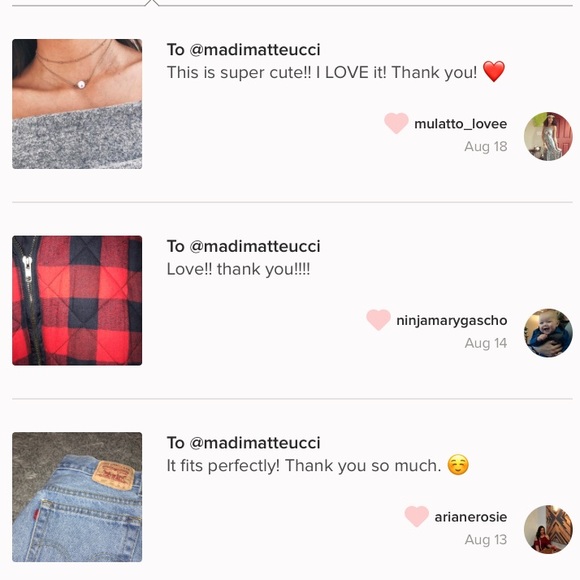This screenshot has width=580, height=580.
Task: View the red buffalo plaid vest thumbnail
Action: point(77,300)
